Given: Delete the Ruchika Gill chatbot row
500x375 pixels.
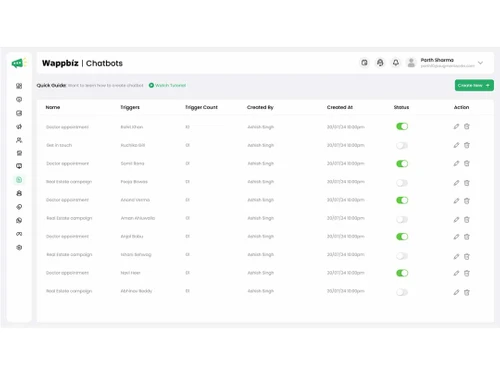Looking at the screenshot, I should (x=467, y=145).
